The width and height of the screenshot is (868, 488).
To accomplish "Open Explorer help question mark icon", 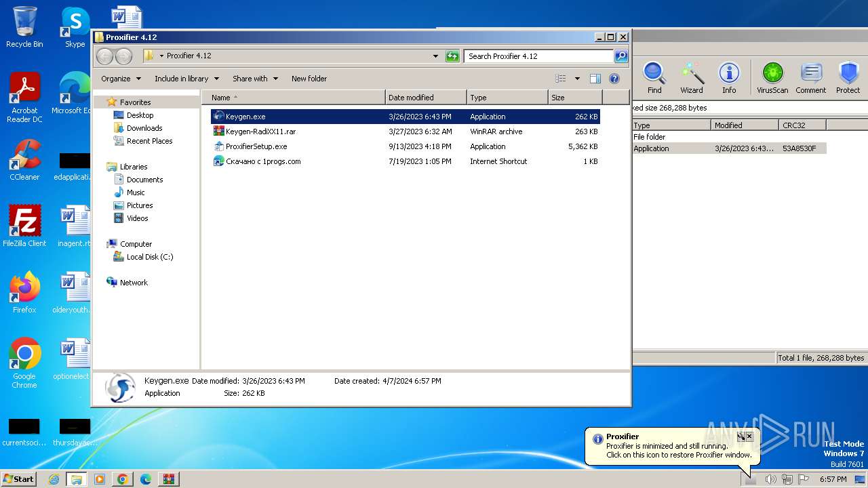I will coord(614,79).
